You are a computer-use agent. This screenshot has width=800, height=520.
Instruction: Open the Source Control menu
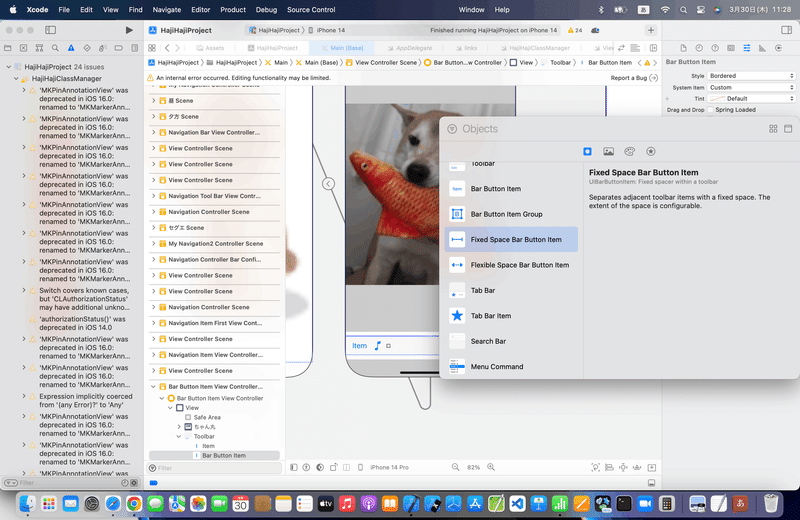311,10
